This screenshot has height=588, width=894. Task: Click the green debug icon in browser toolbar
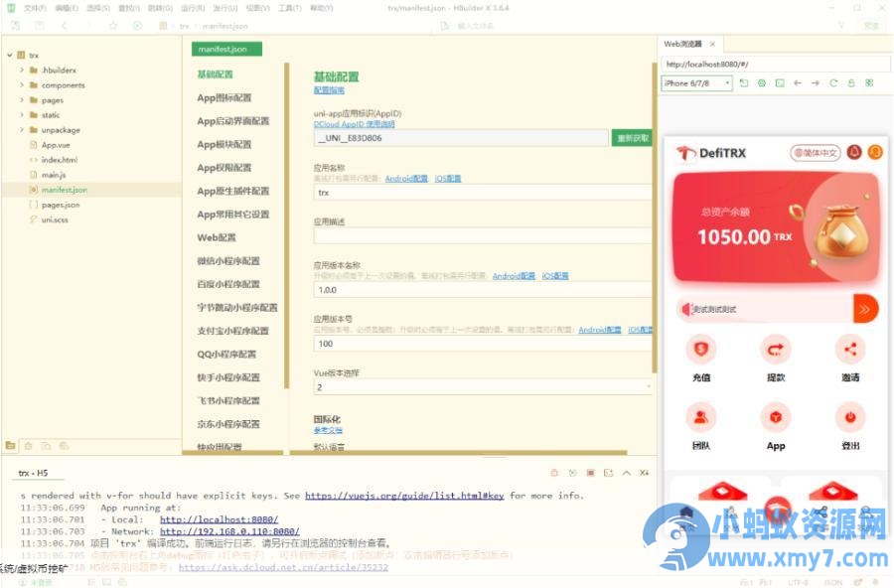click(x=762, y=83)
